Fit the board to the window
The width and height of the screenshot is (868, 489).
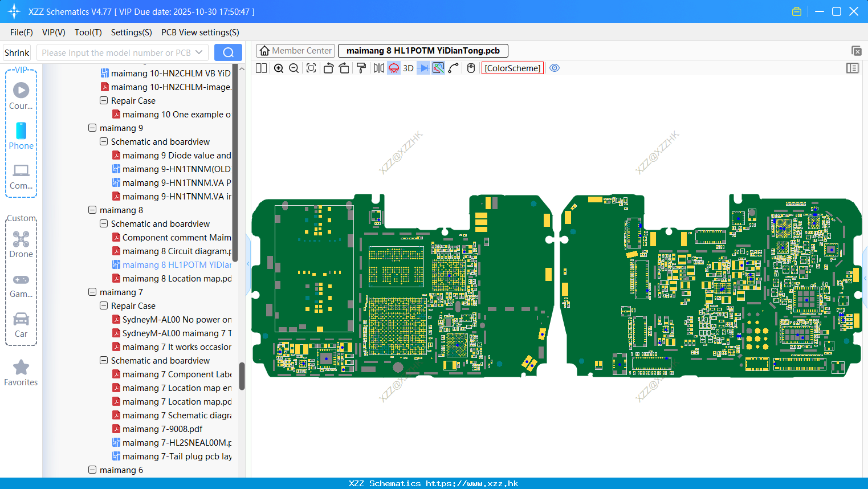click(311, 68)
